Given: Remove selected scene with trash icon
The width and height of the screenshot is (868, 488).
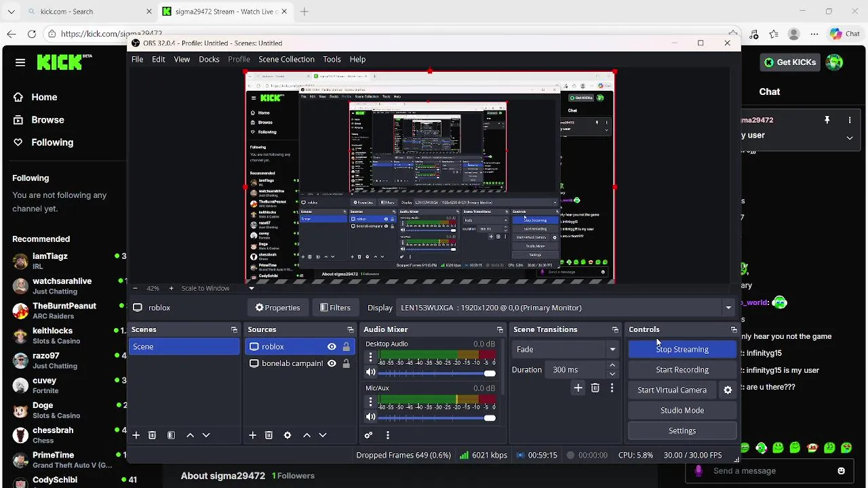Looking at the screenshot, I should (x=152, y=435).
